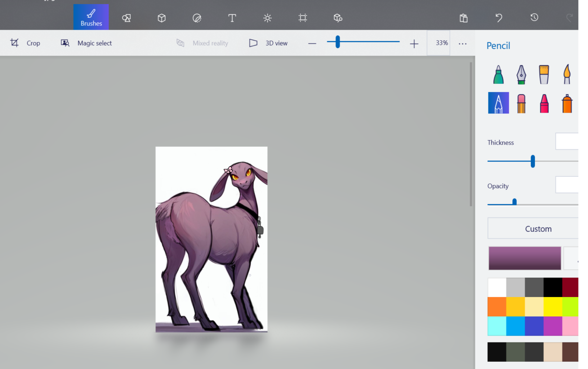This screenshot has height=369, width=588.
Task: Open the 2D shapes tab
Action: pyautogui.click(x=126, y=18)
